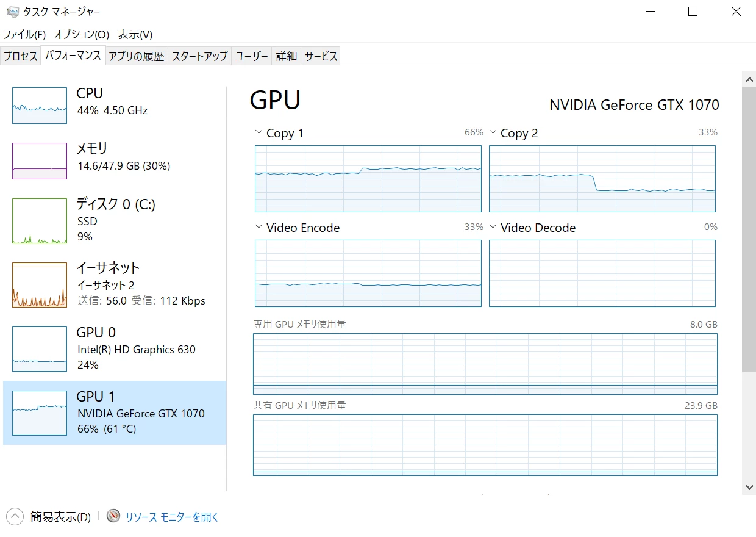Minimize the Task Manager window
This screenshot has height=537, width=756.
[x=650, y=12]
